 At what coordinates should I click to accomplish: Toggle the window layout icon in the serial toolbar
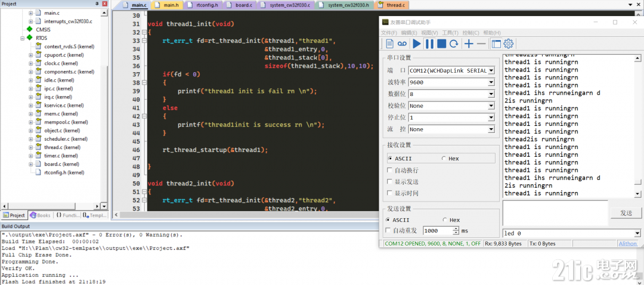click(496, 44)
